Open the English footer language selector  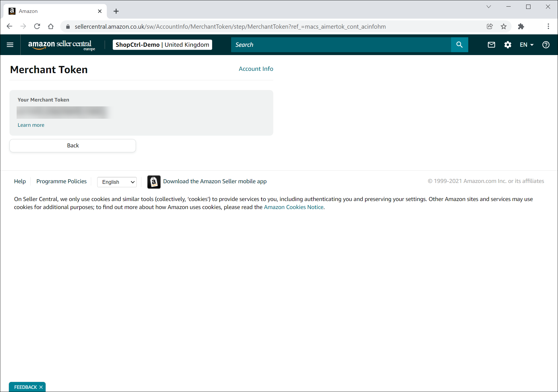coord(117,182)
